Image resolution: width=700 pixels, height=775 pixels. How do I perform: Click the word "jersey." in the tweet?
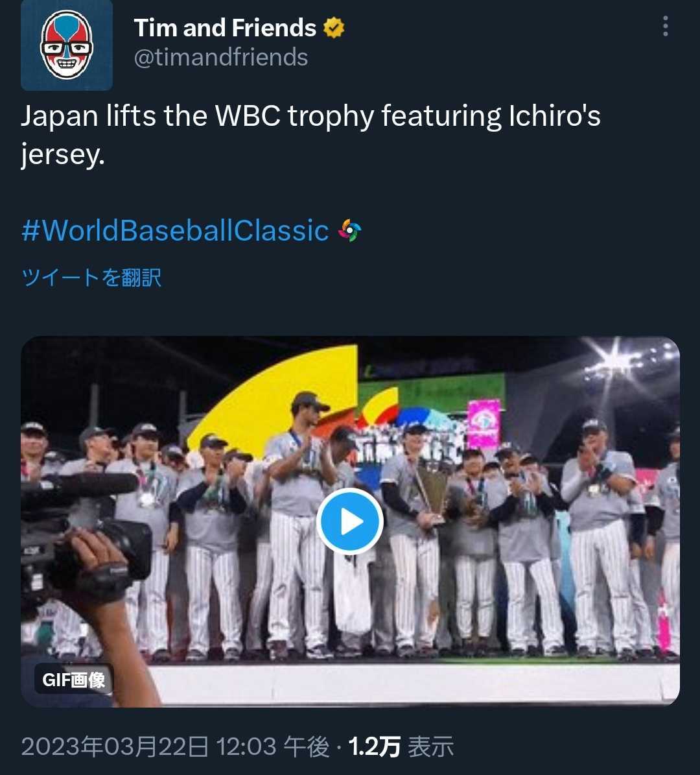[62, 156]
